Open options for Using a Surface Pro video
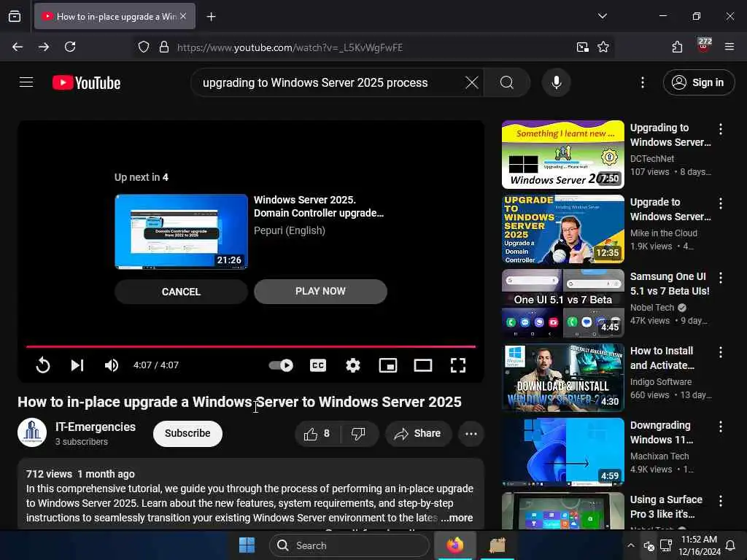 click(x=720, y=501)
